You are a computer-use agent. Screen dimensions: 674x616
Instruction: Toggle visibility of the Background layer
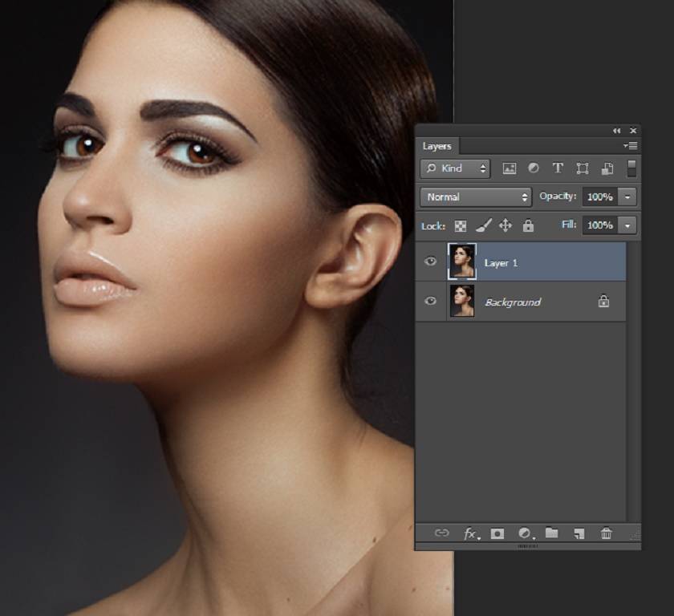(431, 302)
